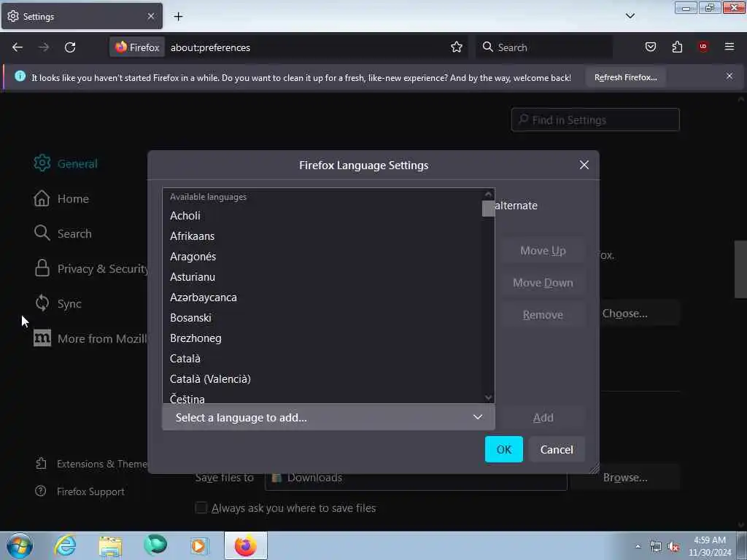Open the General settings category
The width and height of the screenshot is (747, 560).
65,163
